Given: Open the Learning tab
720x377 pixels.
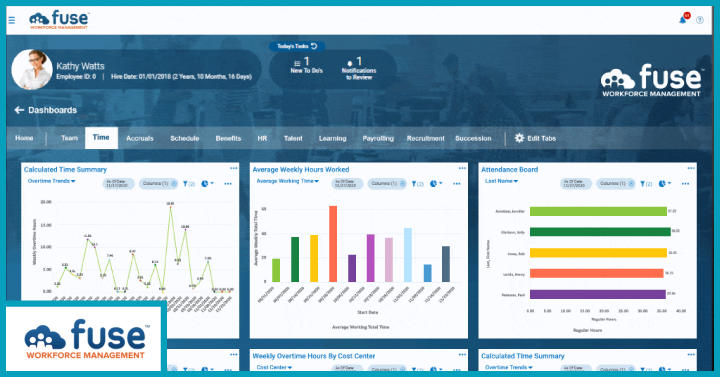Looking at the screenshot, I should coord(332,138).
